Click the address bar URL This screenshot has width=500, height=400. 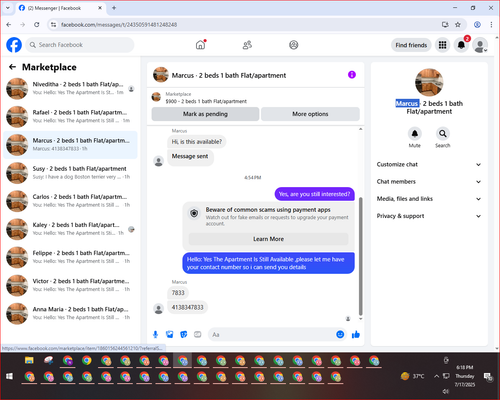[119, 25]
